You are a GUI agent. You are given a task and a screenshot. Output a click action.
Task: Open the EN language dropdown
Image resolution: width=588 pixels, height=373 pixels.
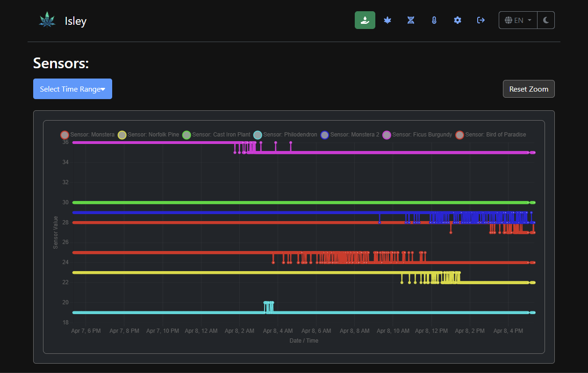click(x=518, y=20)
